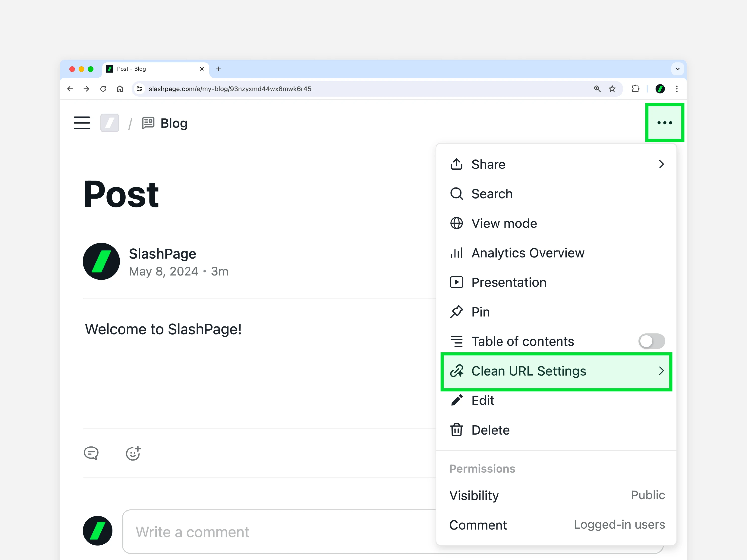This screenshot has height=560, width=747.
Task: Click the Post title heading
Action: (121, 194)
